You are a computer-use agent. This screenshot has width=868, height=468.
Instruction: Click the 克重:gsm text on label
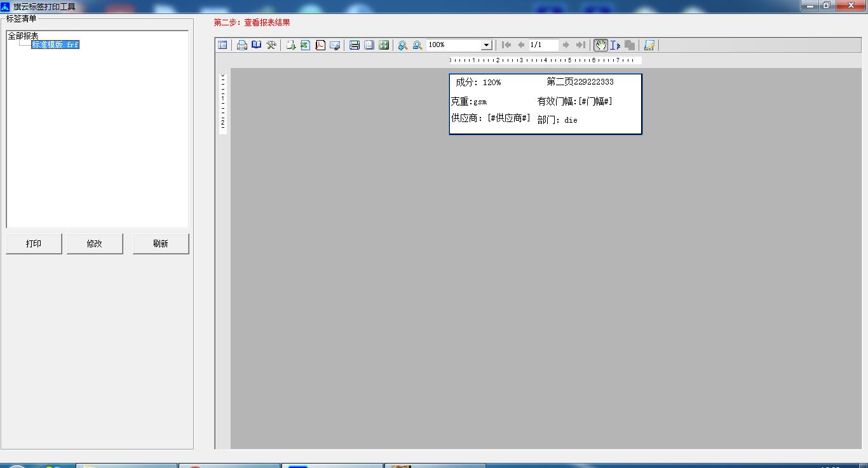point(469,101)
